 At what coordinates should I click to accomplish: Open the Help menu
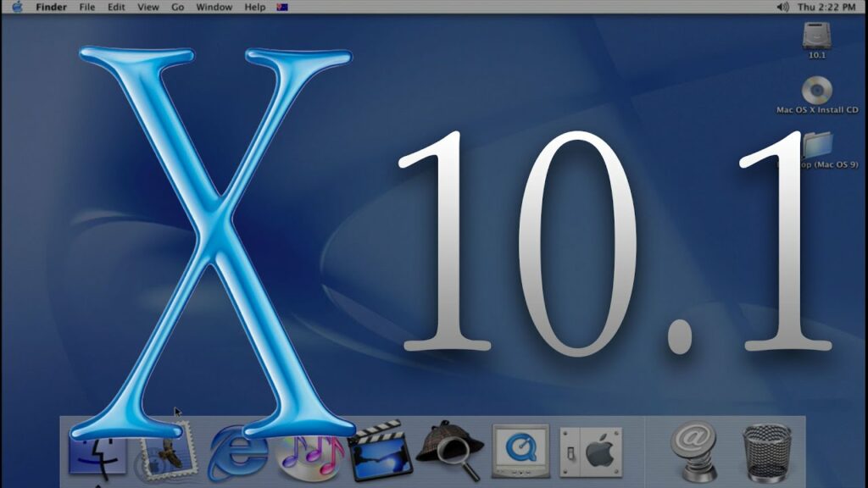click(255, 7)
